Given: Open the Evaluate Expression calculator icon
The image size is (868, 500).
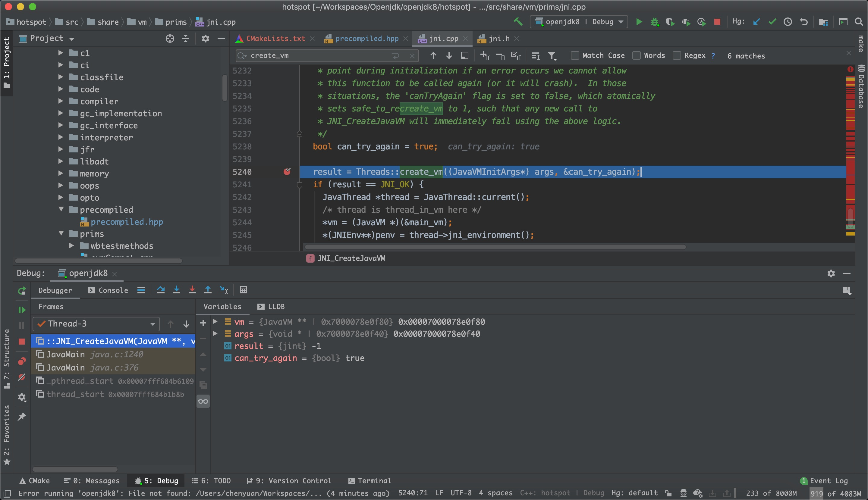Looking at the screenshot, I should pos(243,290).
